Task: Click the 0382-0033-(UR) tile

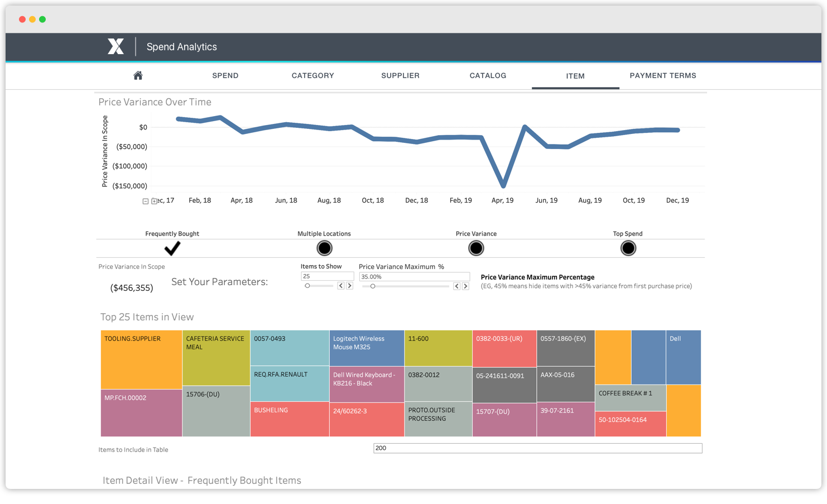Action: [x=504, y=348]
